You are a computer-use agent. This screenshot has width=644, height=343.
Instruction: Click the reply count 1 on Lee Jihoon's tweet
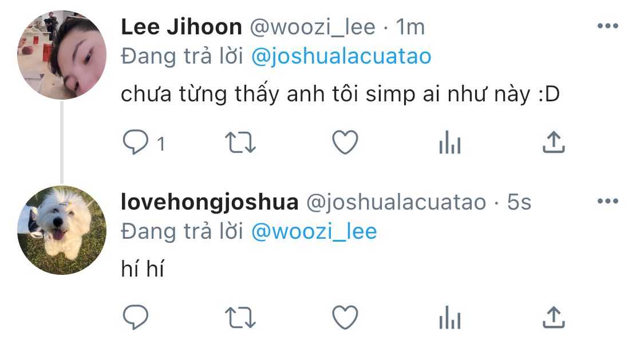pos(161,144)
